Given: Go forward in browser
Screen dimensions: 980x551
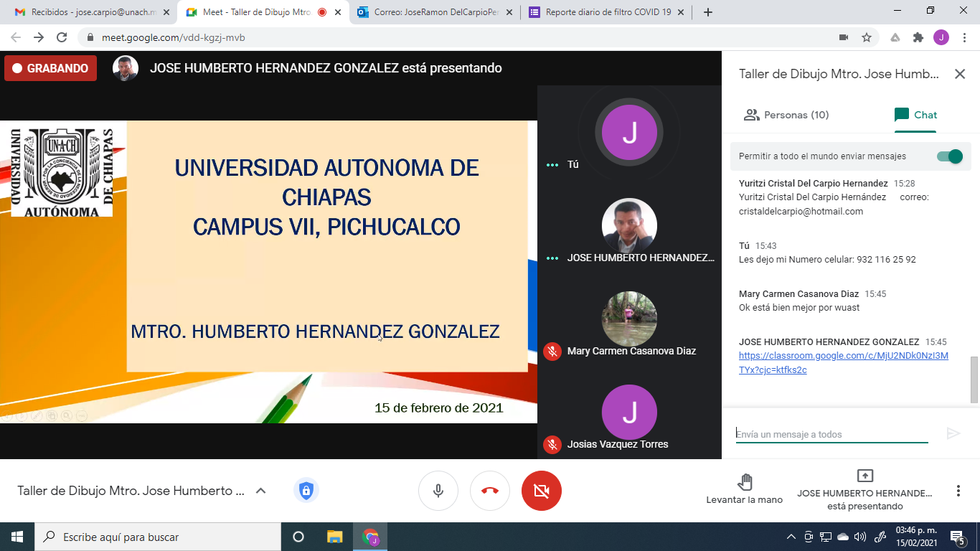Looking at the screenshot, I should point(39,37).
